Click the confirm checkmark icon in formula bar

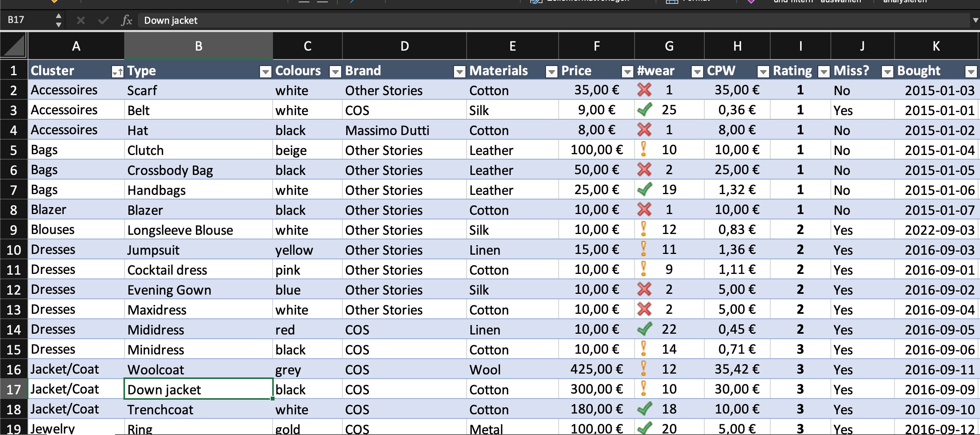click(x=102, y=20)
